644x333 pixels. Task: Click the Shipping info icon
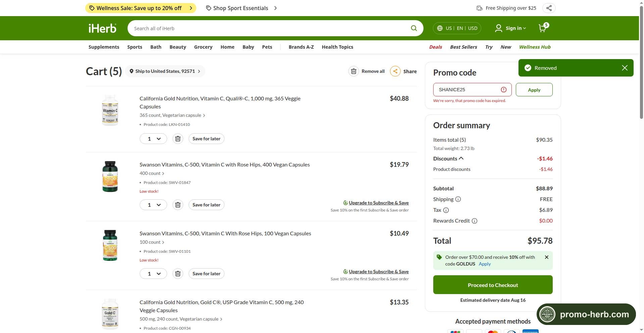pyautogui.click(x=458, y=199)
